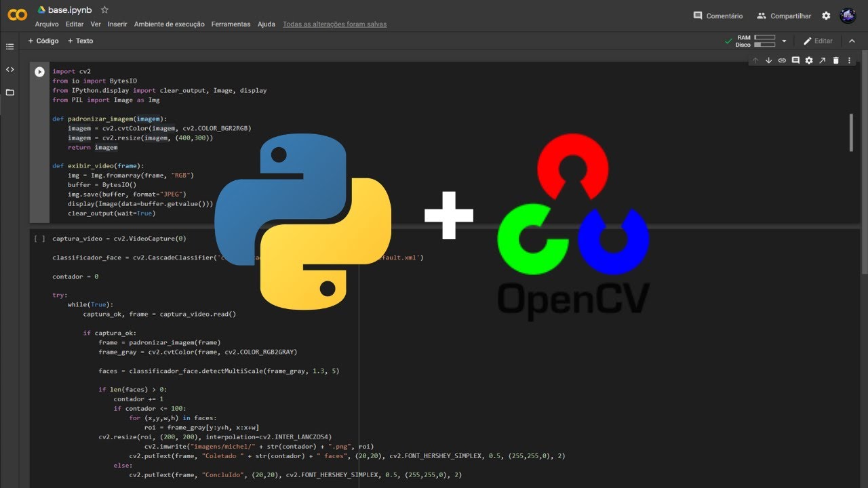Screen dimensions: 868x488
Task: Copy link to the cell
Action: click(782, 60)
